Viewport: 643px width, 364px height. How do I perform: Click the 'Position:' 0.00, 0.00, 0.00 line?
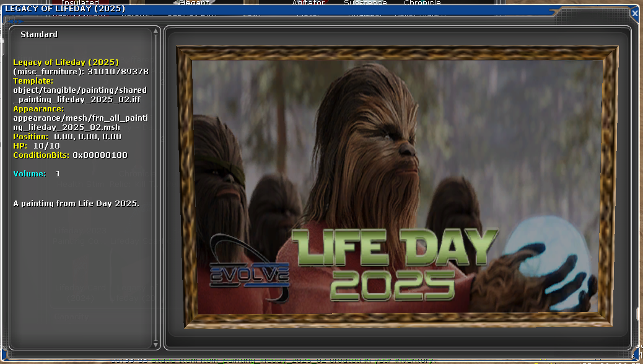[68, 136]
